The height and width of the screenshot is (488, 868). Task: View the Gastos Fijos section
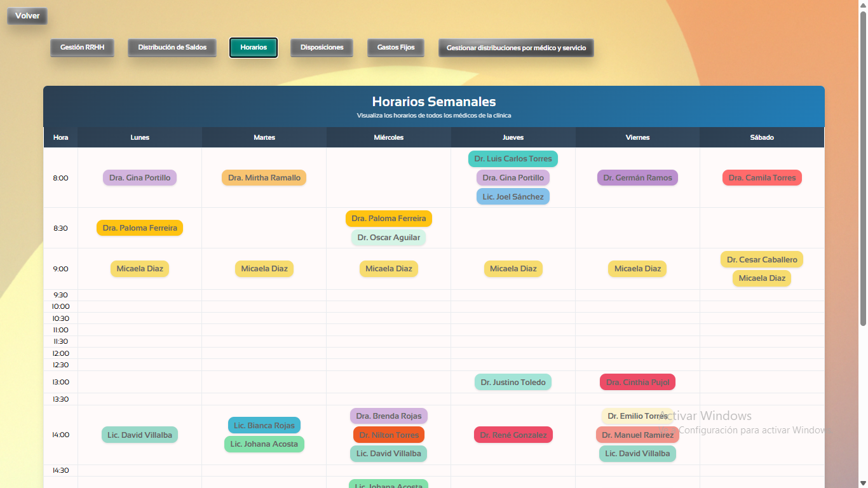pos(395,46)
